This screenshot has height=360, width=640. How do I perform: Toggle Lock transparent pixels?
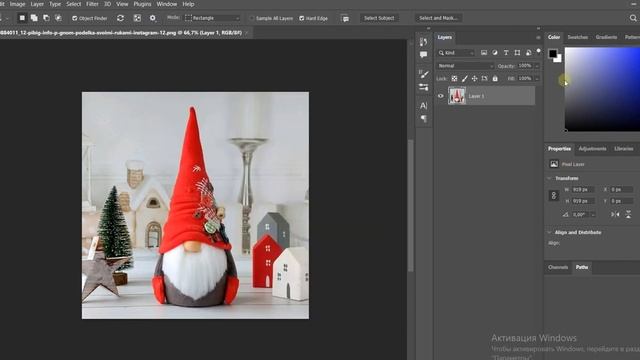(454, 78)
